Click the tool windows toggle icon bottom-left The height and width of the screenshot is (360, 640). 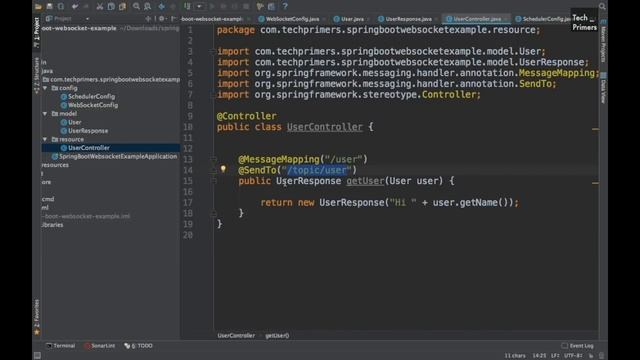coord(37,356)
